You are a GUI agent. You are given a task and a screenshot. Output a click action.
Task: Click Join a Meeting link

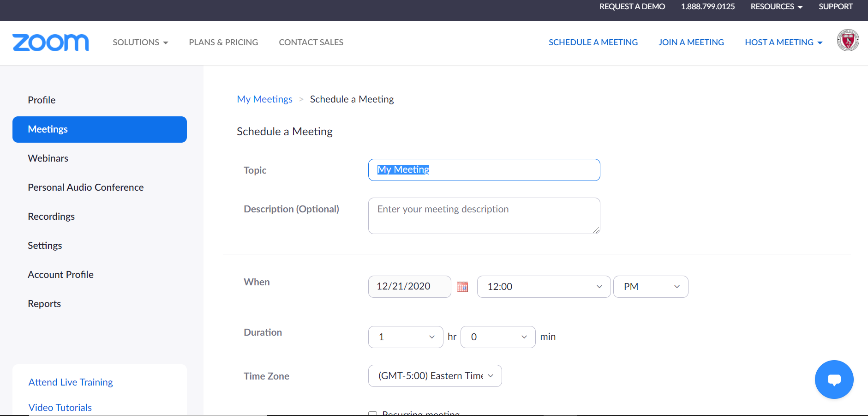tap(691, 42)
